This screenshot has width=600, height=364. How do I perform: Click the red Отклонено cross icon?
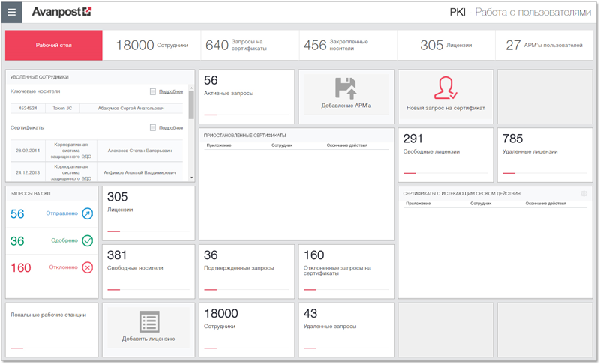pos(87,267)
